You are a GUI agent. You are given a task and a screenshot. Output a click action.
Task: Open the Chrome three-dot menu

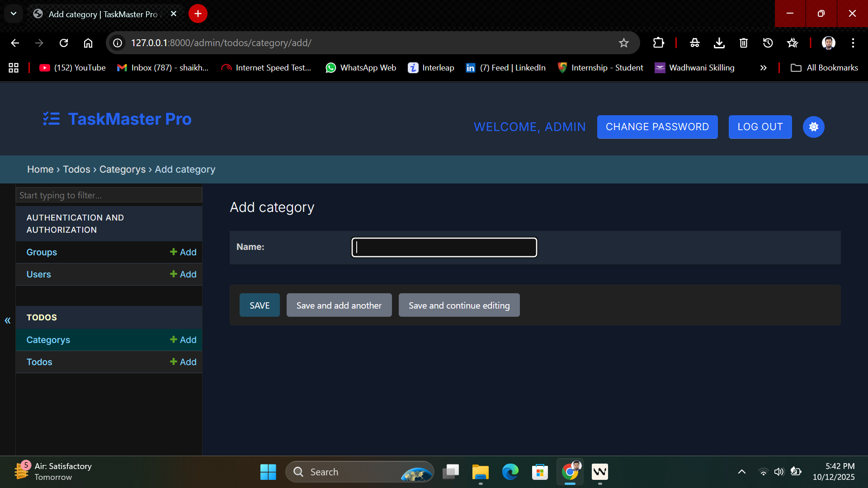click(853, 43)
